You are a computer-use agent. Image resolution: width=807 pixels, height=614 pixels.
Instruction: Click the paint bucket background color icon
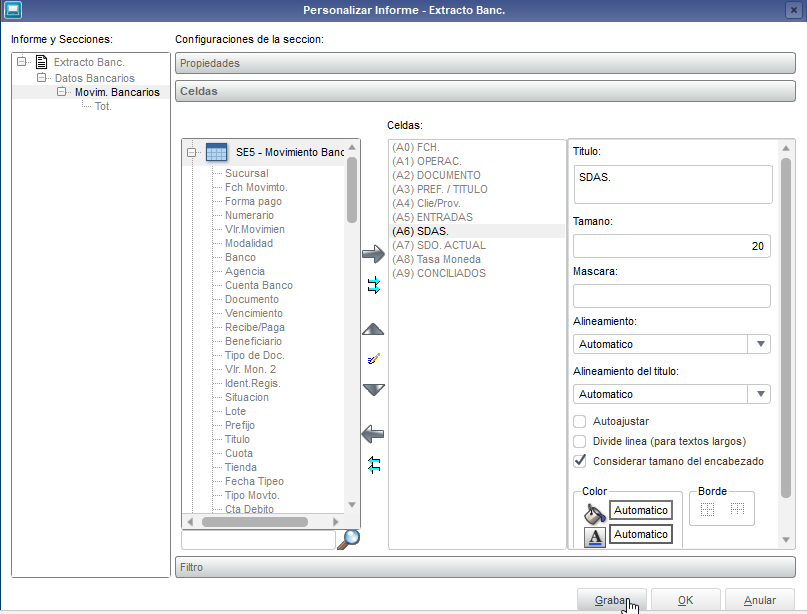point(594,513)
